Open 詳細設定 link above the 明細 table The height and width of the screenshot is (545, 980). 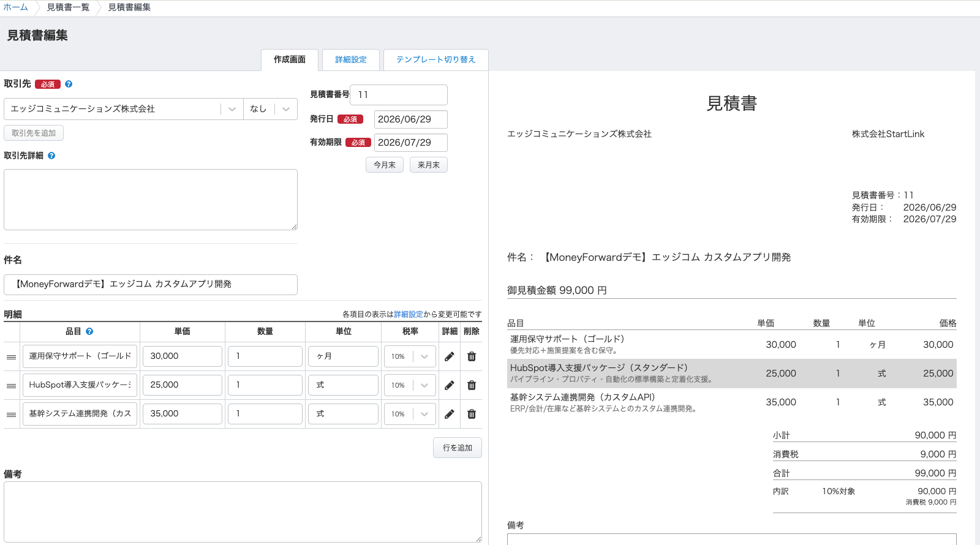coord(409,314)
